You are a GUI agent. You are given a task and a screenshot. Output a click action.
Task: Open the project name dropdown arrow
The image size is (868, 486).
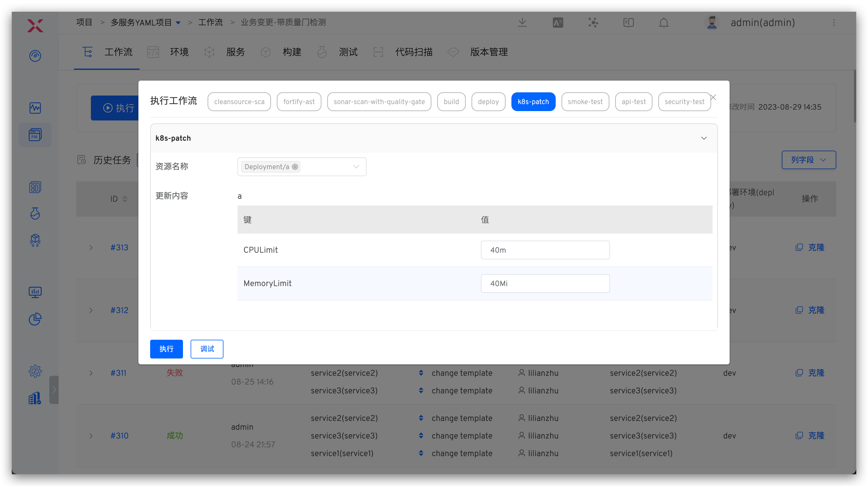coord(178,23)
